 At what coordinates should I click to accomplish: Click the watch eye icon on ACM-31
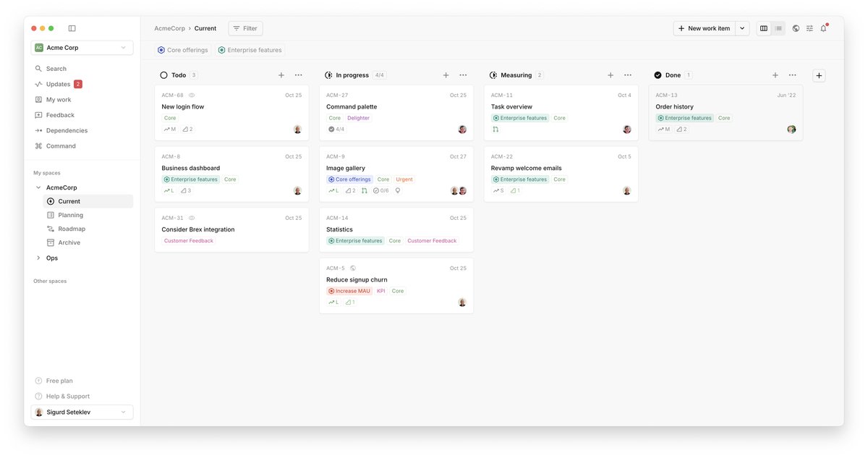point(192,218)
